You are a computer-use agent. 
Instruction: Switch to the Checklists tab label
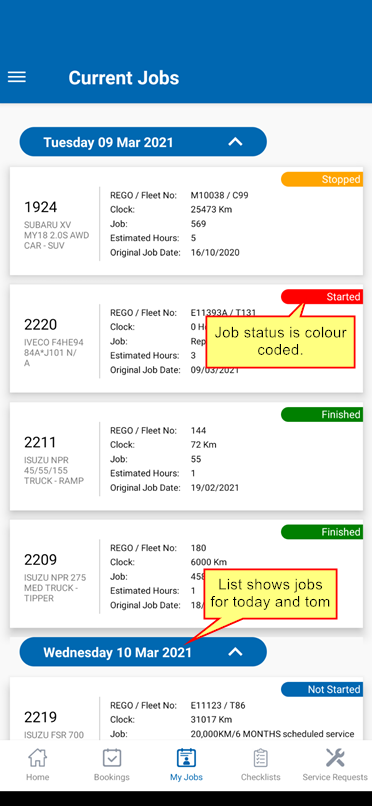[261, 777]
